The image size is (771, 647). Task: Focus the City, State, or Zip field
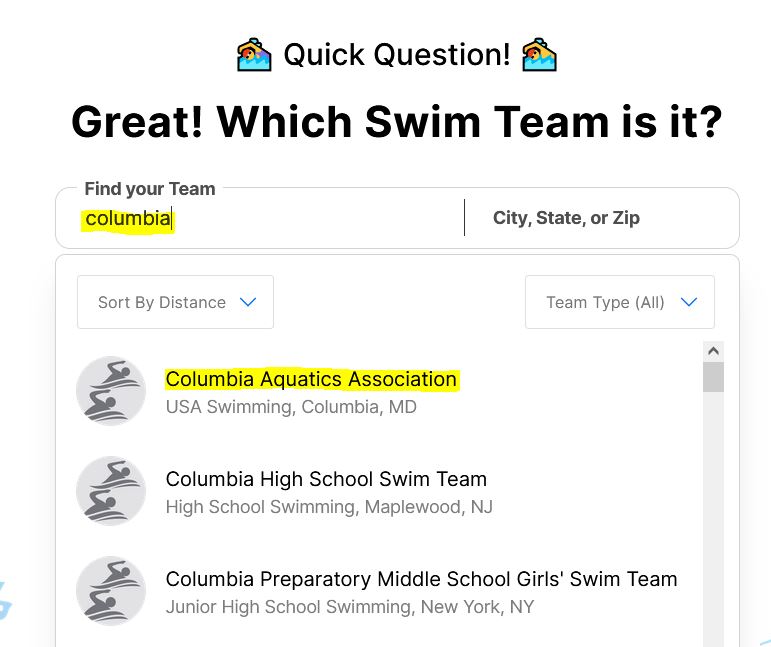(x=600, y=218)
